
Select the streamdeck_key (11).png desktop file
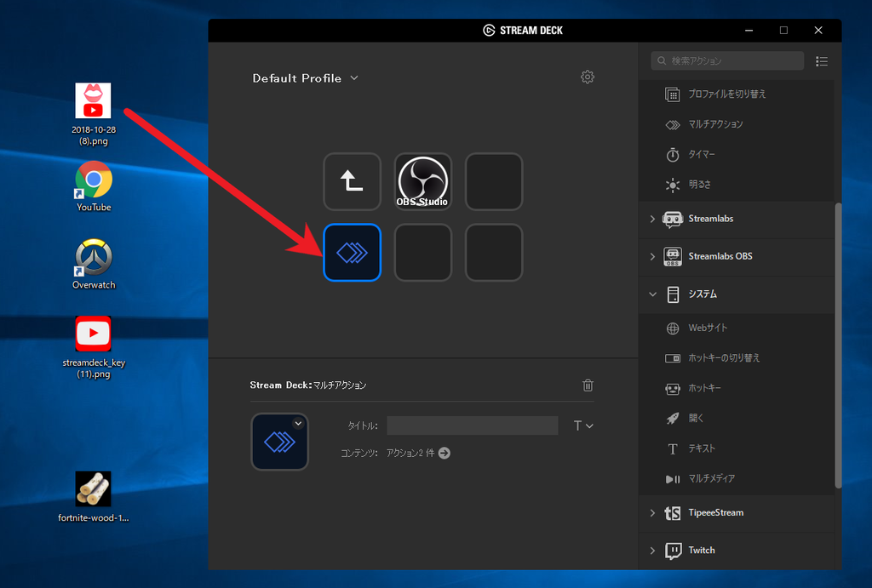(x=94, y=348)
